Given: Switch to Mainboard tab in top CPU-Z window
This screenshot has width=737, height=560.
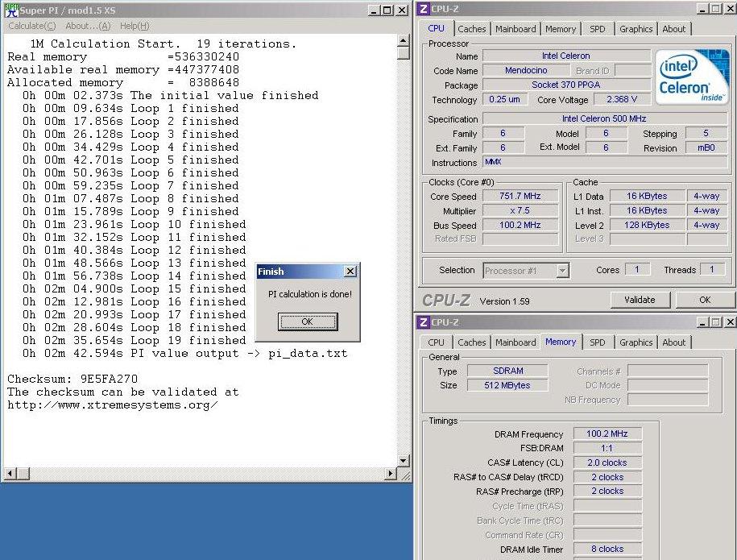Looking at the screenshot, I should (515, 29).
